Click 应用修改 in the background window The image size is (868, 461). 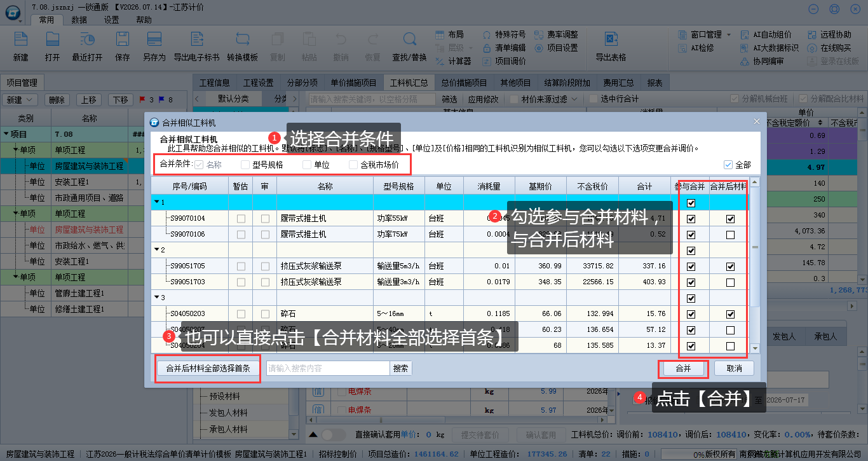(484, 99)
